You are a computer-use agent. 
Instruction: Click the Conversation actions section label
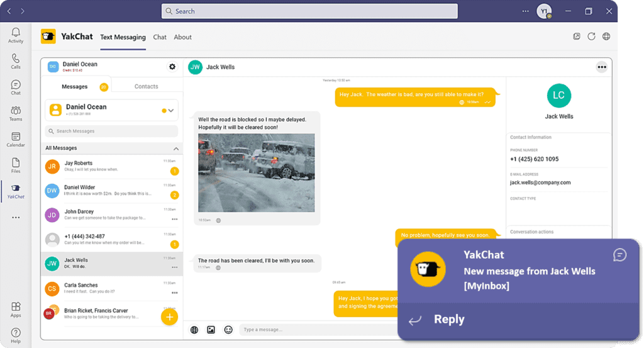pos(531,232)
